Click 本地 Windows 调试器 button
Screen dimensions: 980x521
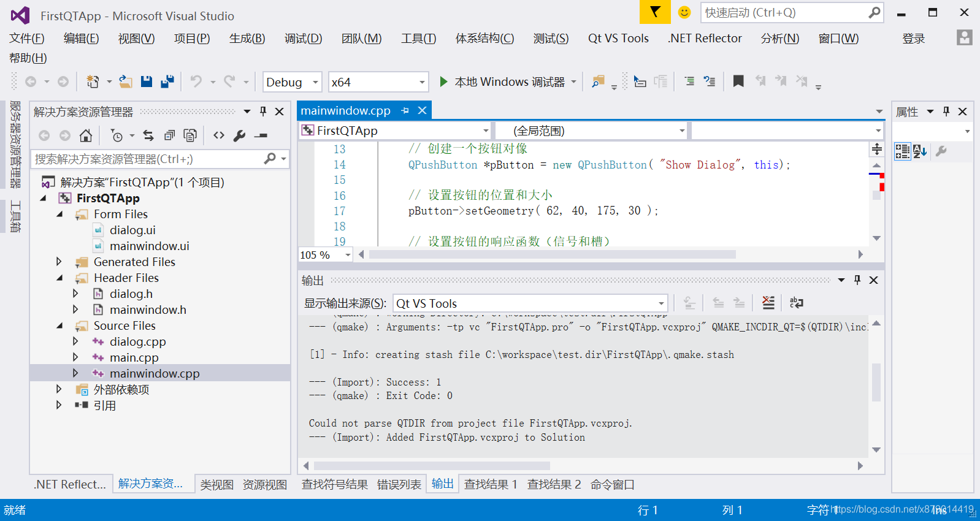[509, 82]
